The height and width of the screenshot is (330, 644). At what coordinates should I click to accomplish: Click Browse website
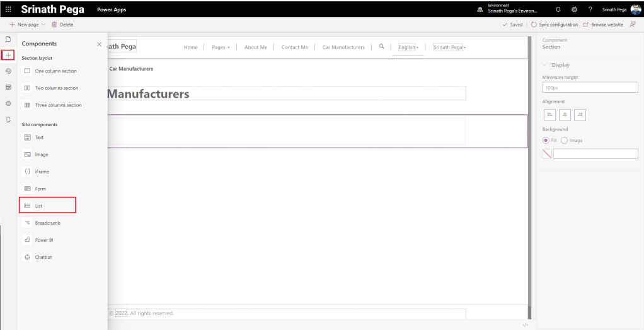click(x=603, y=25)
